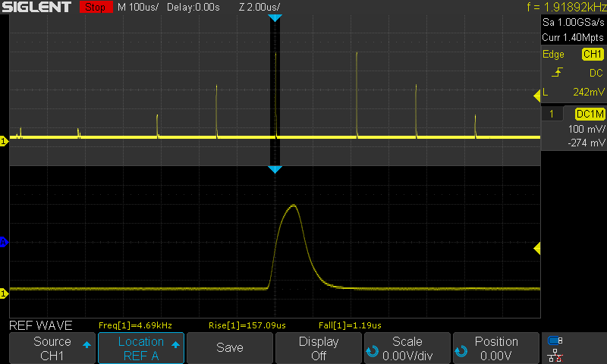This screenshot has width=607, height=364.
Task: Click the Freq[1]=4.69kHz measurement
Action: tap(135, 325)
